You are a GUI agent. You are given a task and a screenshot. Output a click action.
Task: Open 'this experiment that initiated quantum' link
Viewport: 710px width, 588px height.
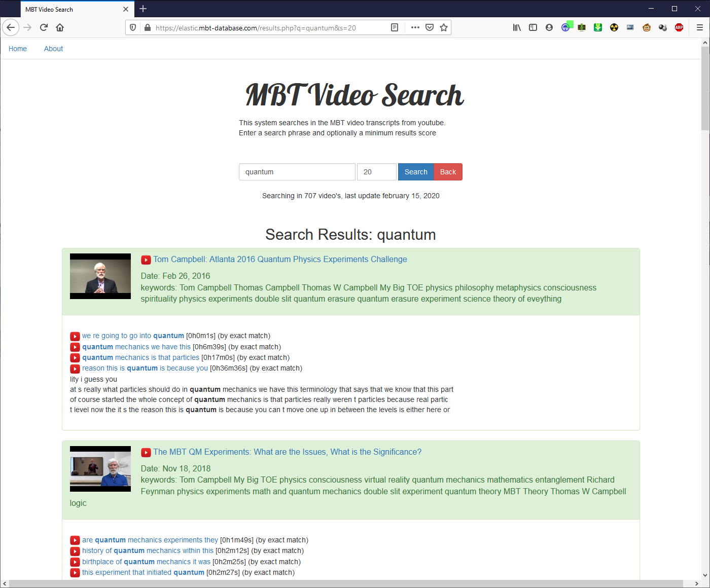tap(144, 572)
